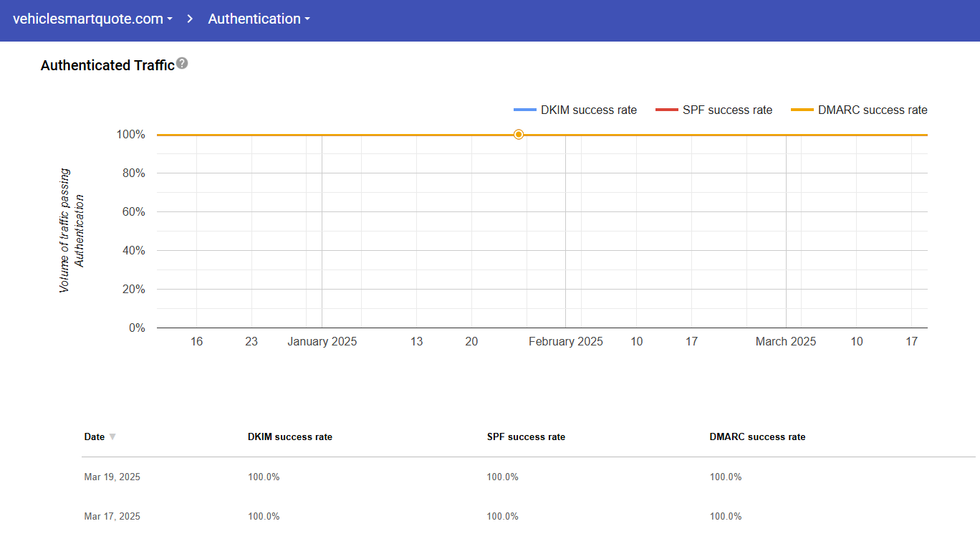Screen dimensions: 980x544
Task: Click the help icon beside Authenticated Traffic
Action: click(182, 64)
